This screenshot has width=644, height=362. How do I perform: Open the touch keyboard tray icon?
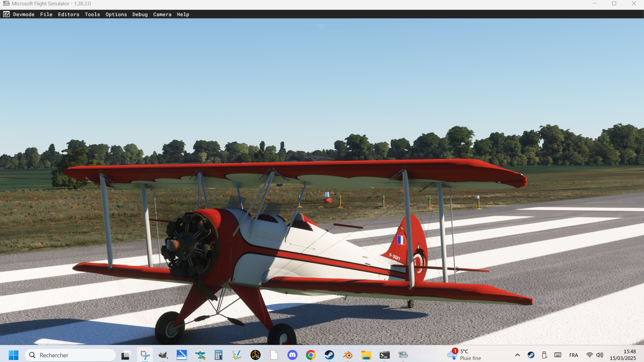[x=558, y=355]
